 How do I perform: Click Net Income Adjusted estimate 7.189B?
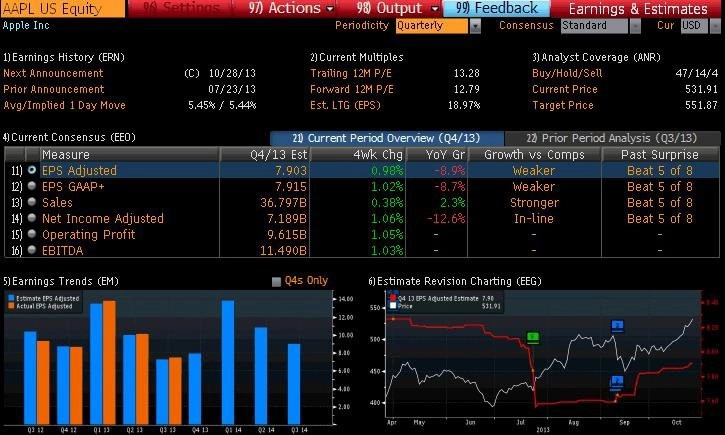tap(287, 219)
